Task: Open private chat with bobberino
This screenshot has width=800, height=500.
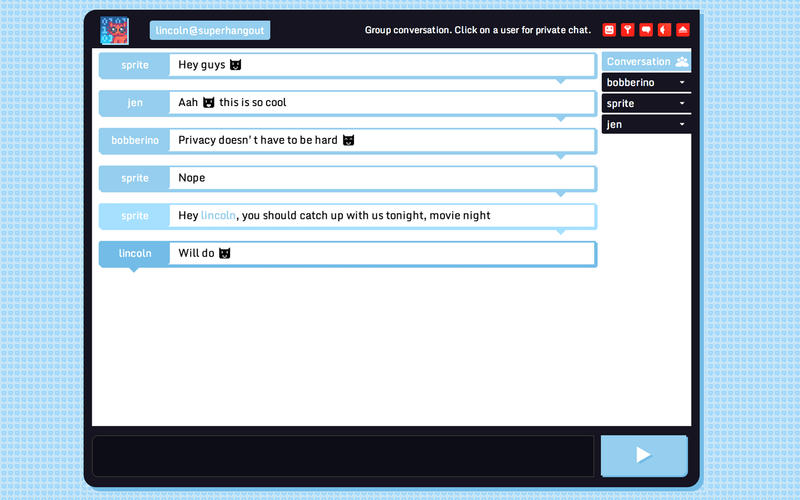Action: point(631,83)
